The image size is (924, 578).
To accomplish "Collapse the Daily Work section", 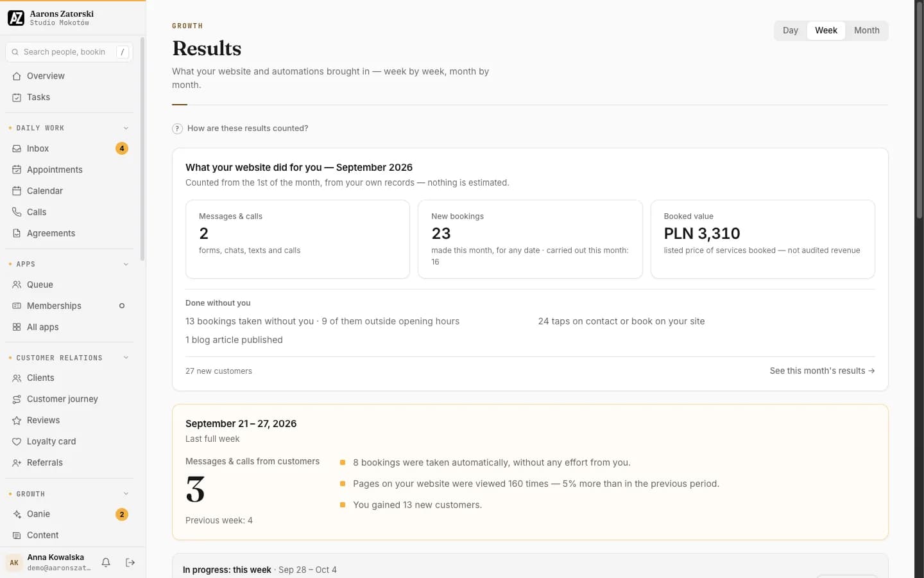I will pos(126,128).
